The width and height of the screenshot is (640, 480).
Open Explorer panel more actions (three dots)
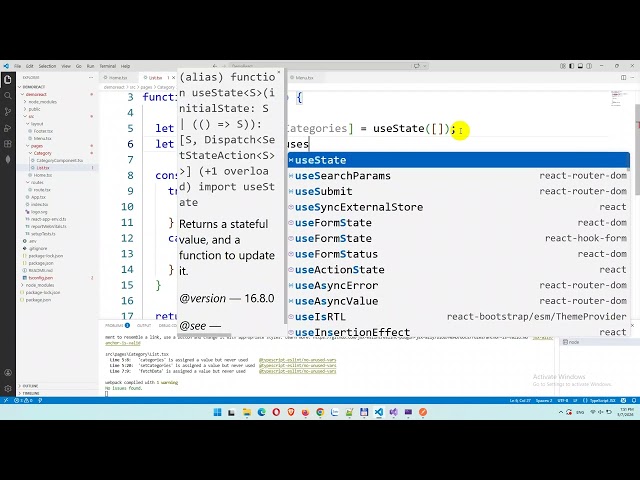(x=91, y=78)
